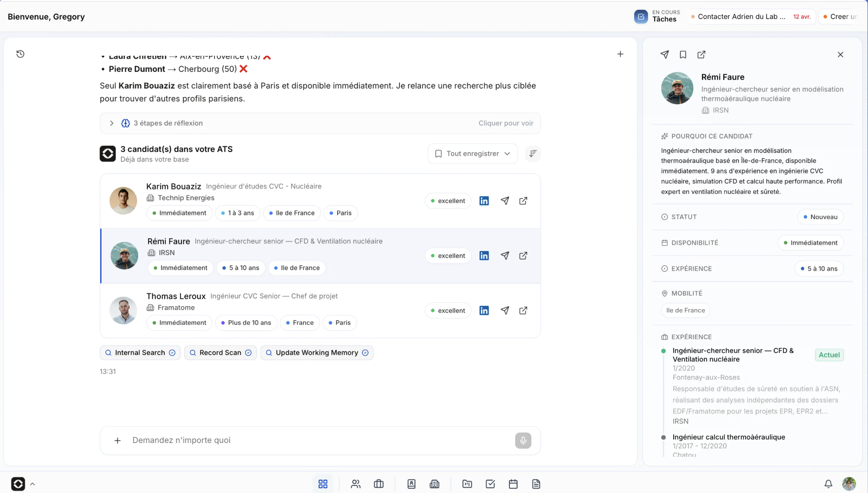Open candidates people icon in bottom bar
Image resolution: width=868 pixels, height=493 pixels.
point(356,484)
